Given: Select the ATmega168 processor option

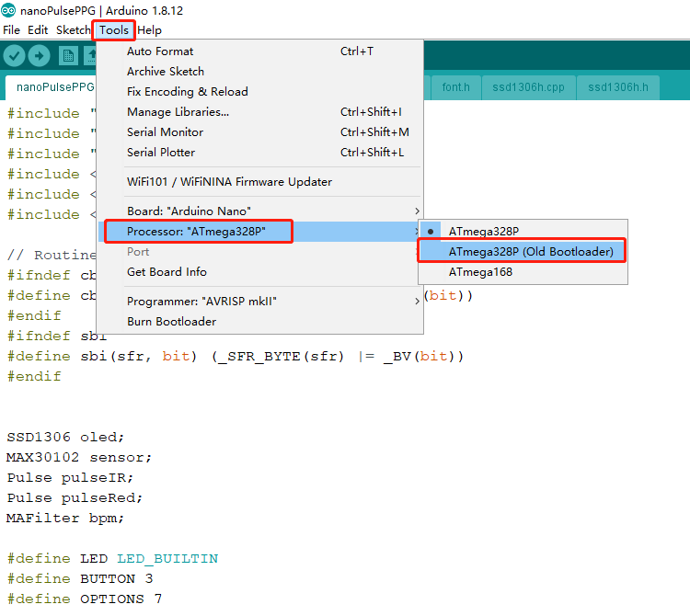Looking at the screenshot, I should pyautogui.click(x=480, y=272).
